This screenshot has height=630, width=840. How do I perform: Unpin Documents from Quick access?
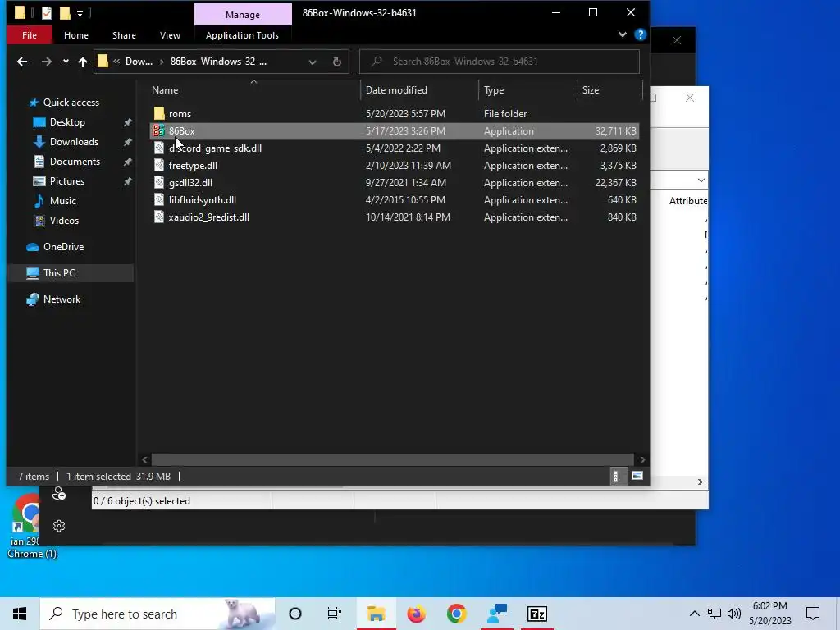pyautogui.click(x=127, y=162)
